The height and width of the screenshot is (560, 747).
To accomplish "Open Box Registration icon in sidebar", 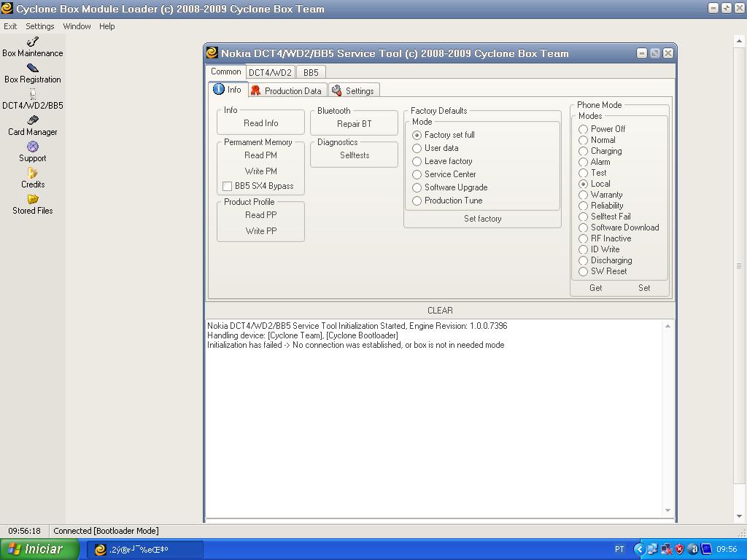I will [32, 68].
